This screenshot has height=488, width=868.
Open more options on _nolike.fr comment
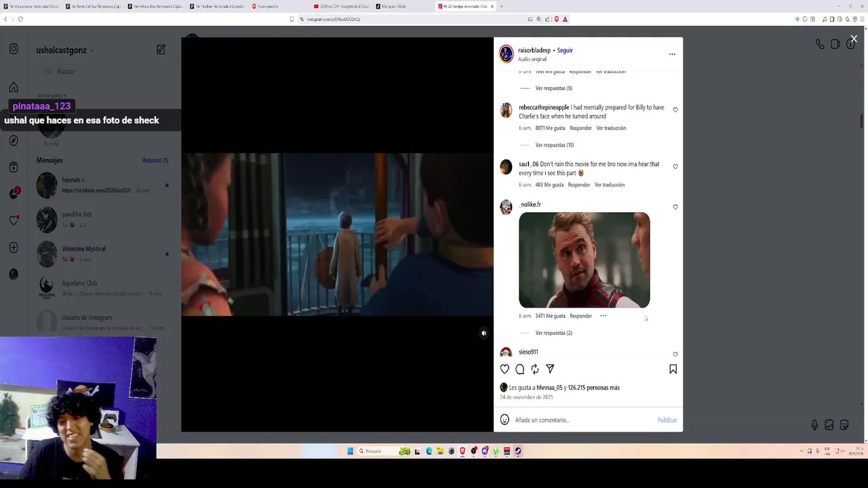pyautogui.click(x=603, y=316)
